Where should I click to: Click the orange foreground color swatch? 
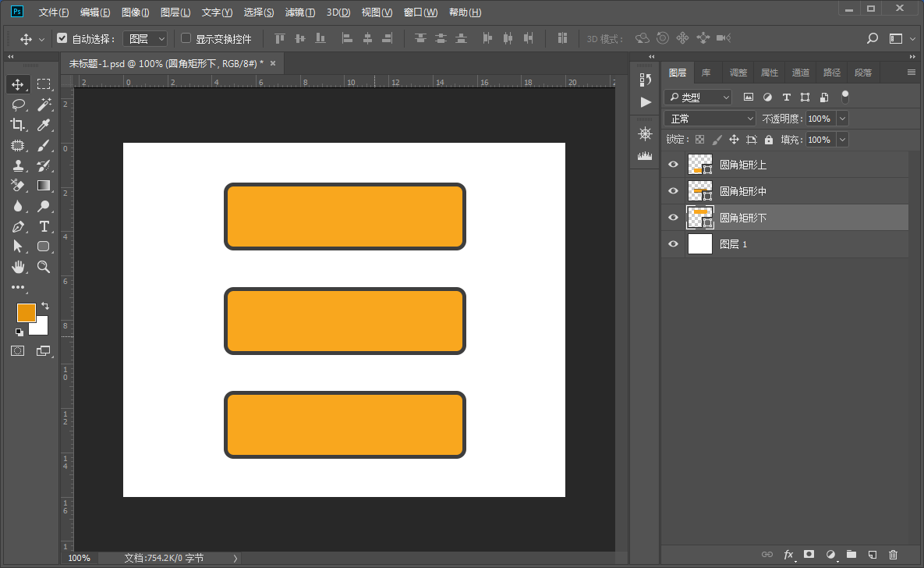pos(26,312)
